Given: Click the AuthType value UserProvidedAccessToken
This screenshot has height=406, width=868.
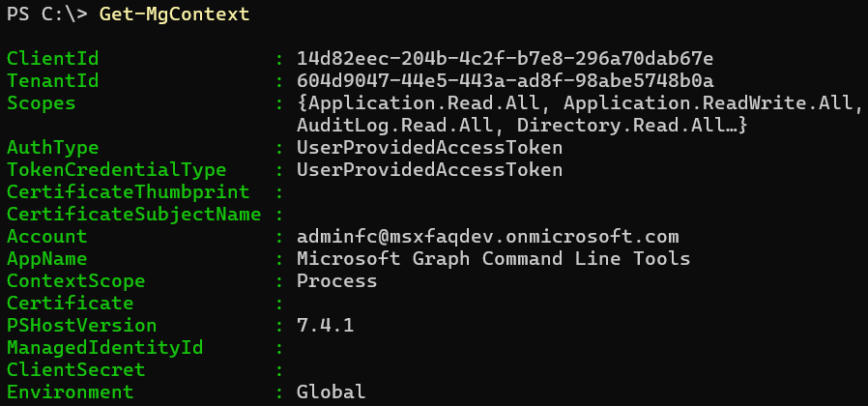Looking at the screenshot, I should click(x=429, y=148).
